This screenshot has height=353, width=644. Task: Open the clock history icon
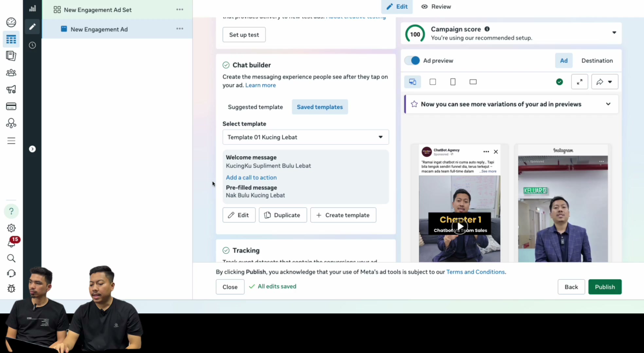(32, 45)
